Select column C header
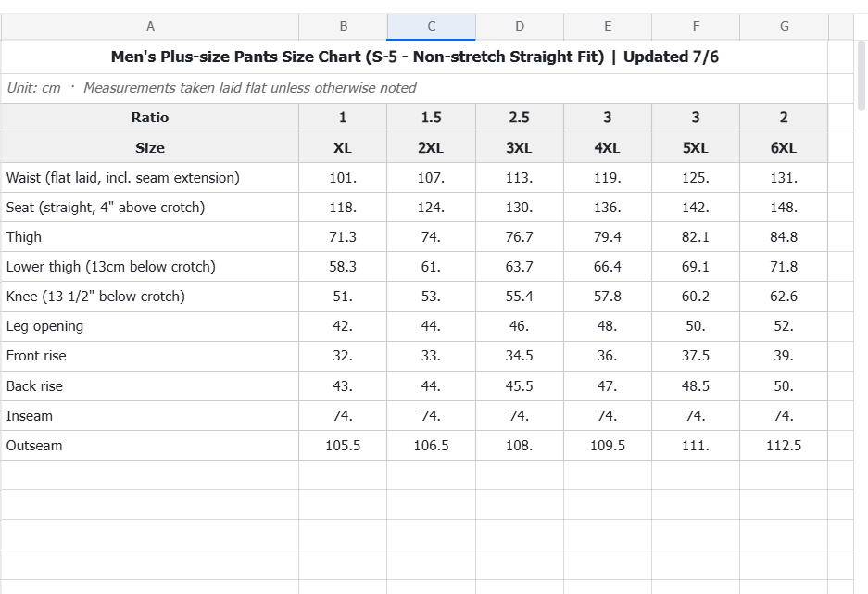Screen dimensions: 868x594 [432, 26]
